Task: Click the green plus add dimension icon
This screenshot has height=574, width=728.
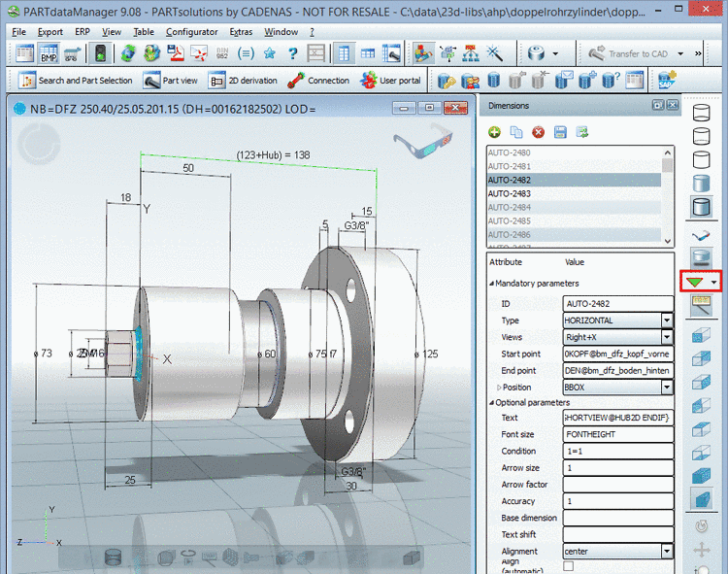Action: pyautogui.click(x=494, y=132)
